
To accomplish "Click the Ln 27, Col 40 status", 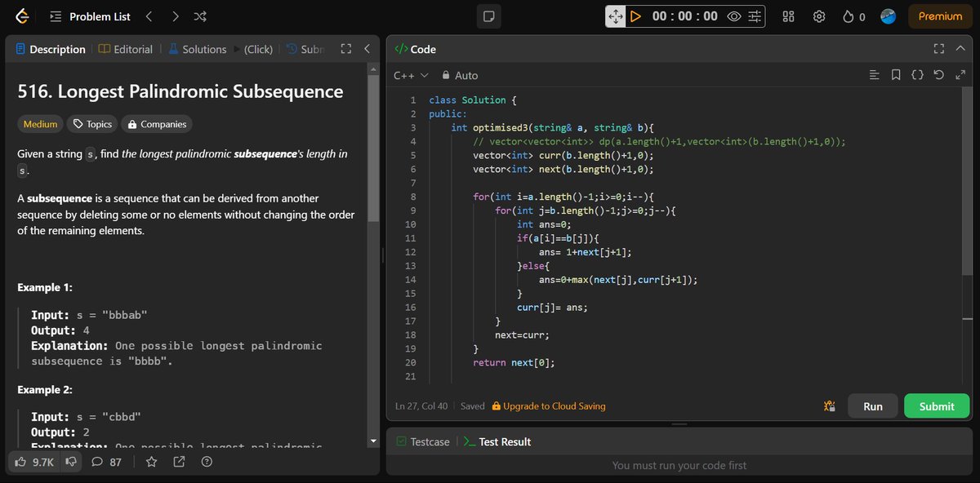I will tap(421, 405).
